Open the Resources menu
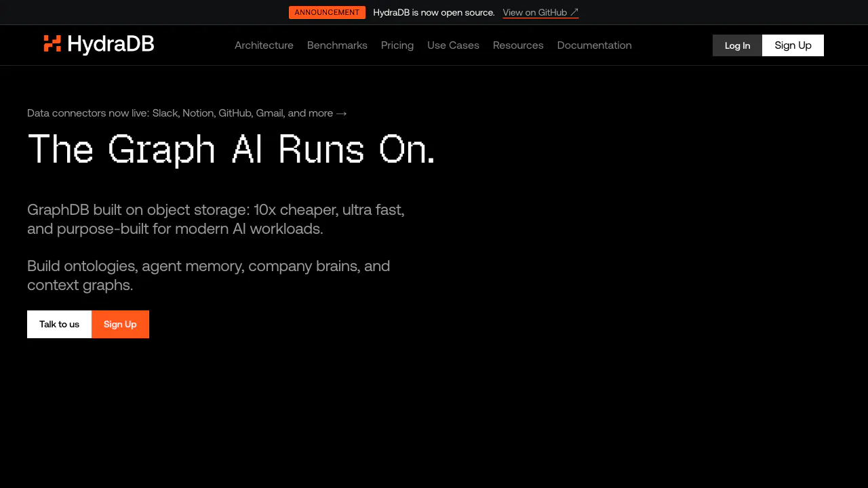The image size is (868, 488). click(x=518, y=45)
